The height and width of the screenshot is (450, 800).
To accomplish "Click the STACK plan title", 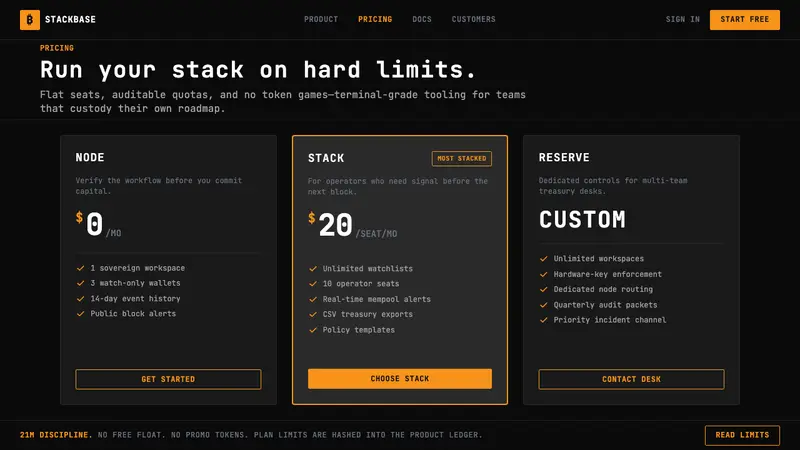I will [x=326, y=158].
